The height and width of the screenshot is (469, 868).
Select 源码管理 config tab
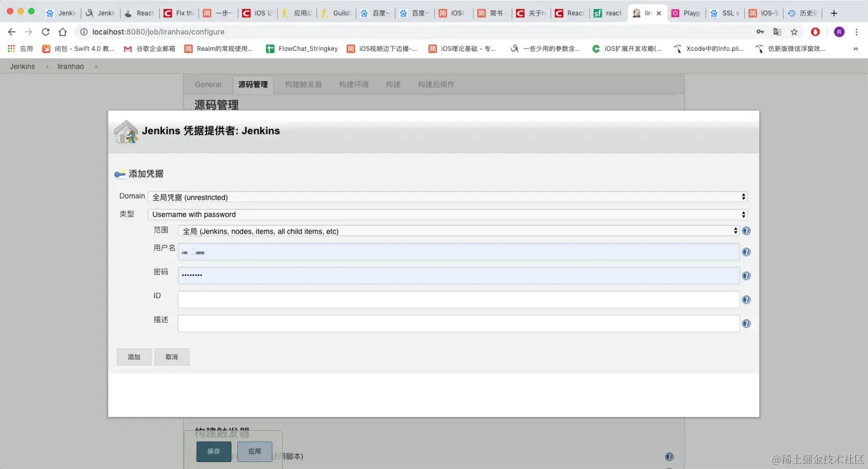pos(253,84)
